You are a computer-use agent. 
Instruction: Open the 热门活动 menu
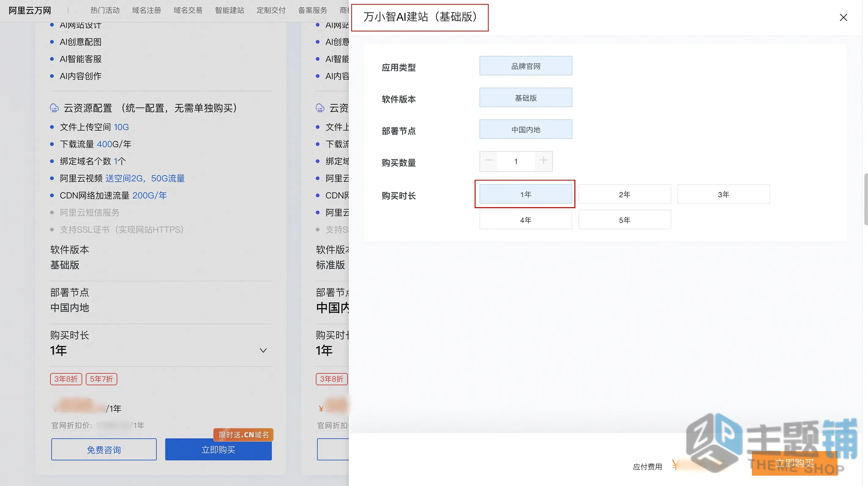105,10
